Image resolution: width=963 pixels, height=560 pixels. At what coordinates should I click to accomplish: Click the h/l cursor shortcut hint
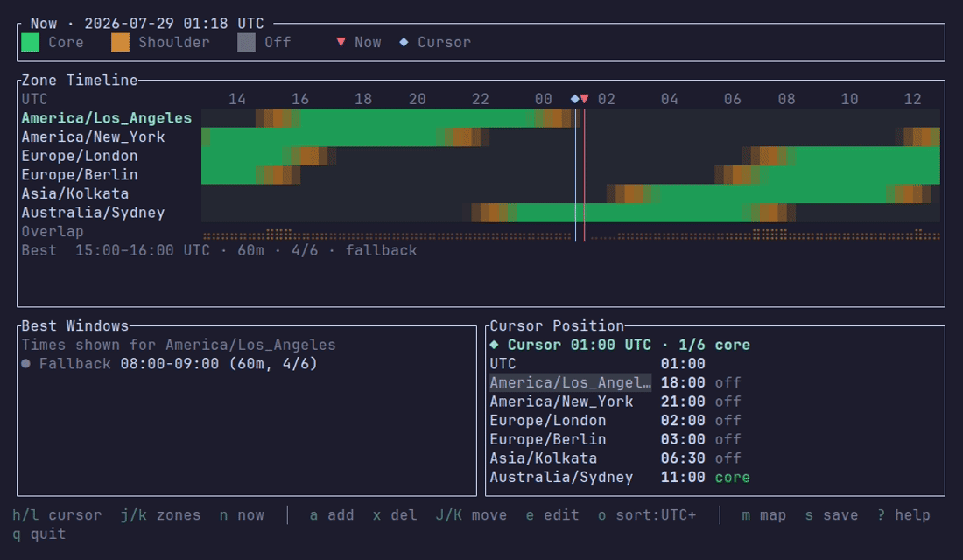tap(57, 515)
